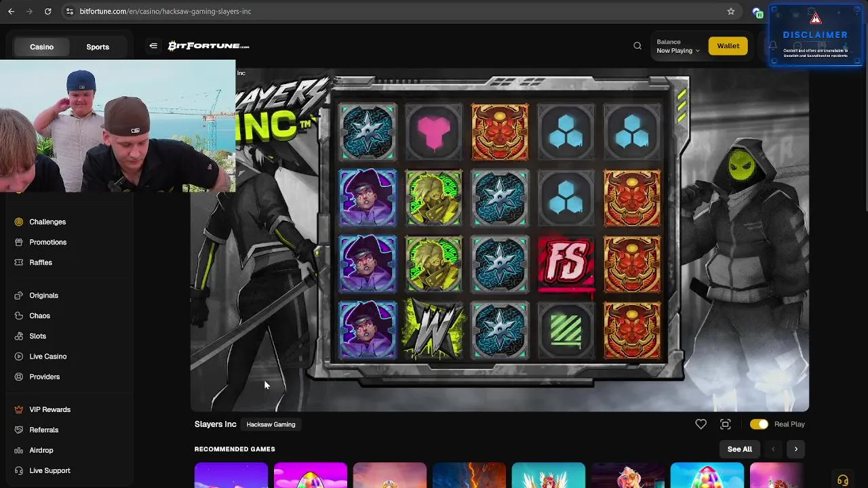The image size is (868, 488).
Task: Switch to the Casino tab
Action: pyautogui.click(x=41, y=47)
